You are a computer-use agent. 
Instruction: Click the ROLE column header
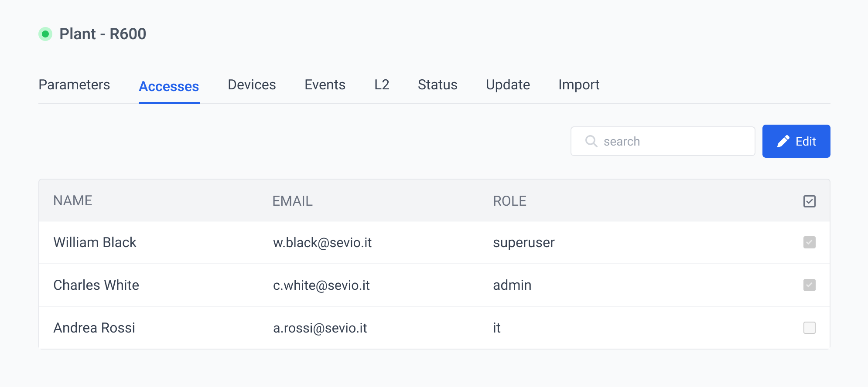[x=509, y=201]
